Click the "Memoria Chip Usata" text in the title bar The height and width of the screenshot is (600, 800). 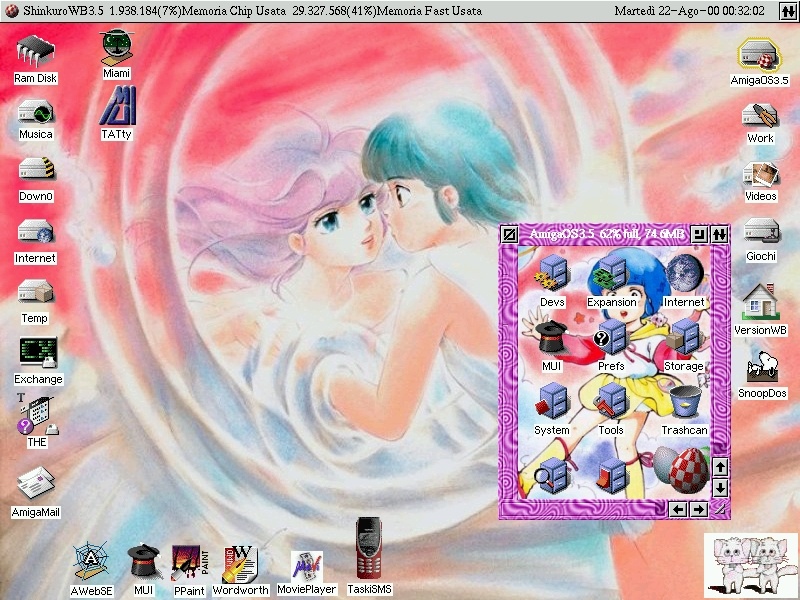(233, 11)
